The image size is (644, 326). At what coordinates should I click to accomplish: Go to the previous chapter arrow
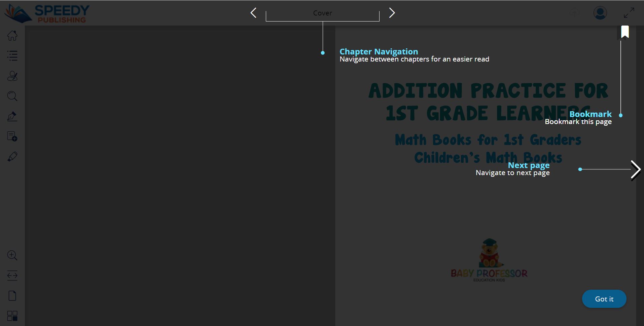point(253,13)
